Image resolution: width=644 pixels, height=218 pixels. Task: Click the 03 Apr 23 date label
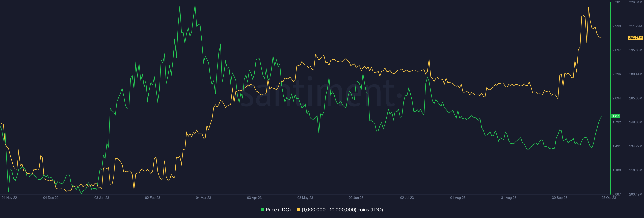(x=254, y=198)
